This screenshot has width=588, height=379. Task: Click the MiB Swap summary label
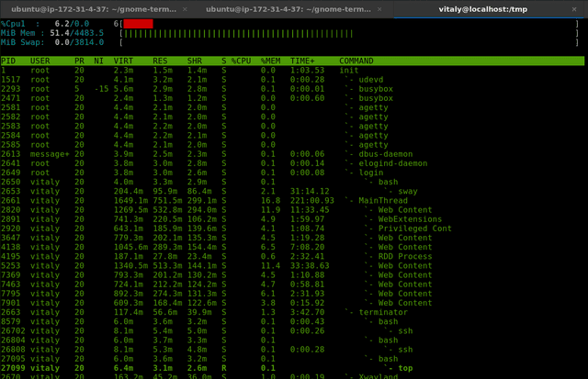(22, 42)
